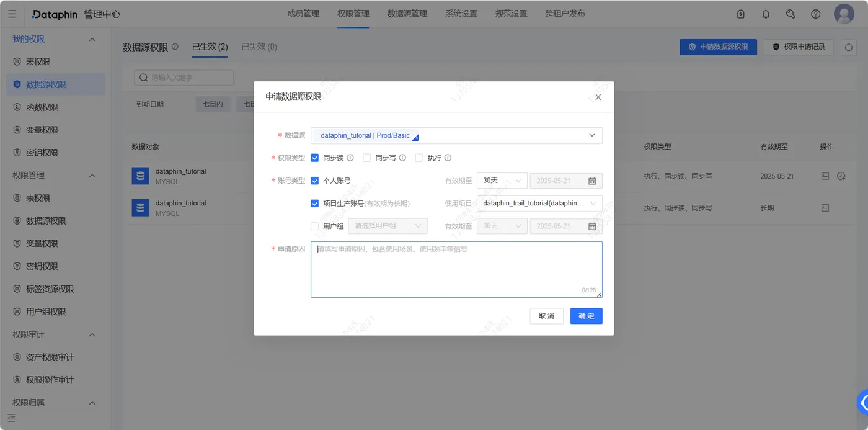Open 权限申请记录

pyautogui.click(x=799, y=47)
